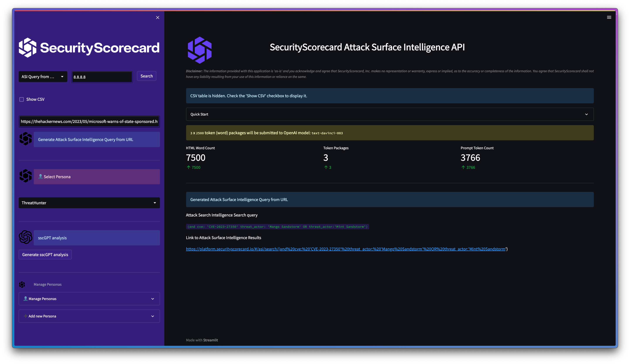This screenshot has width=630, height=364.
Task: Click the SecurityScorecard icon next to Select Persona
Action: (x=25, y=176)
